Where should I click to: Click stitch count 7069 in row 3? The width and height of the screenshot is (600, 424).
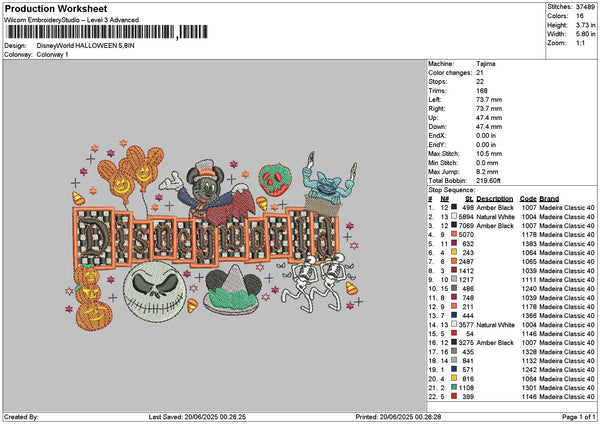pyautogui.click(x=466, y=225)
